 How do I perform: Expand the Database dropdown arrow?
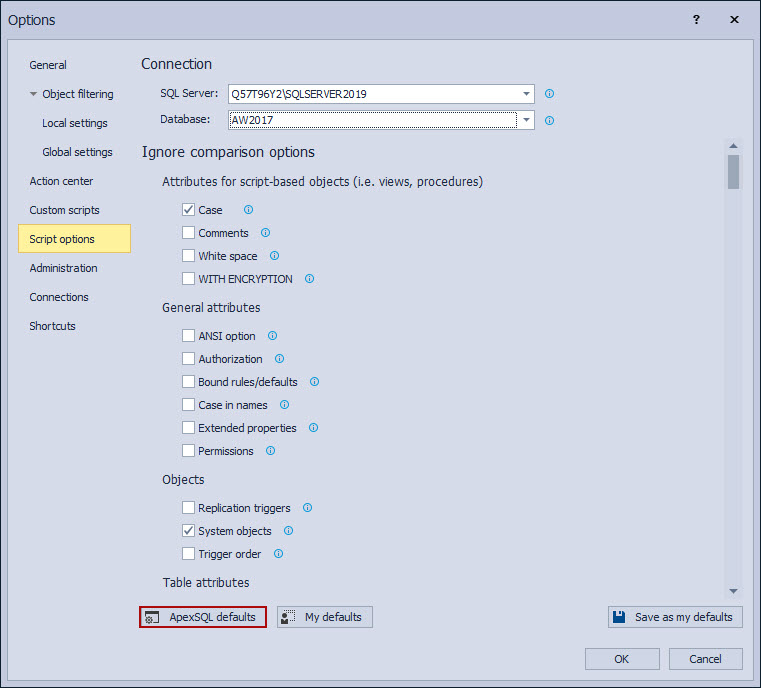526,120
